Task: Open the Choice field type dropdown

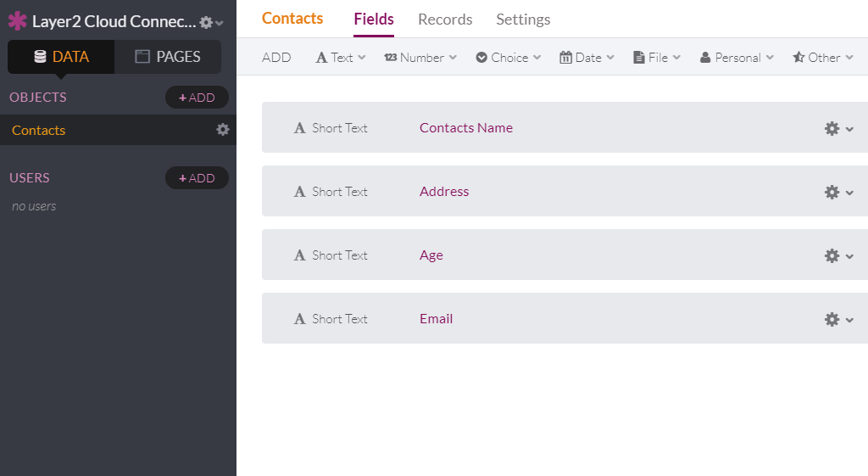Action: click(508, 58)
